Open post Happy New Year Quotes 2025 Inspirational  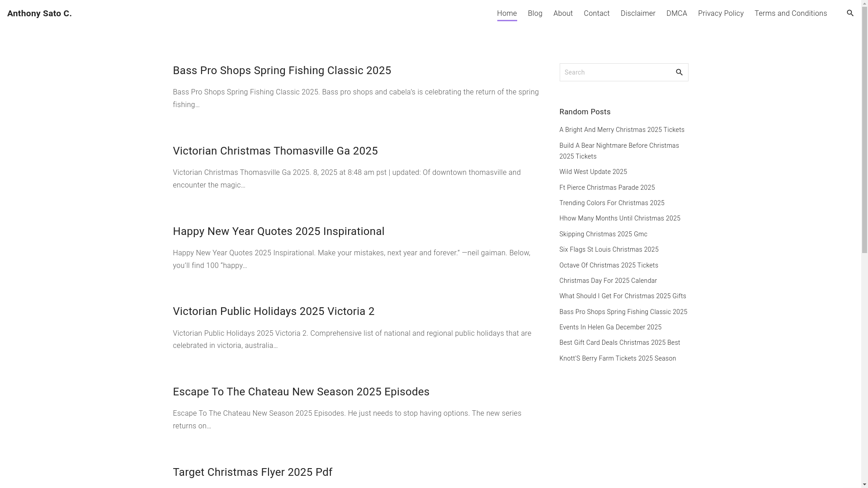[x=278, y=231]
